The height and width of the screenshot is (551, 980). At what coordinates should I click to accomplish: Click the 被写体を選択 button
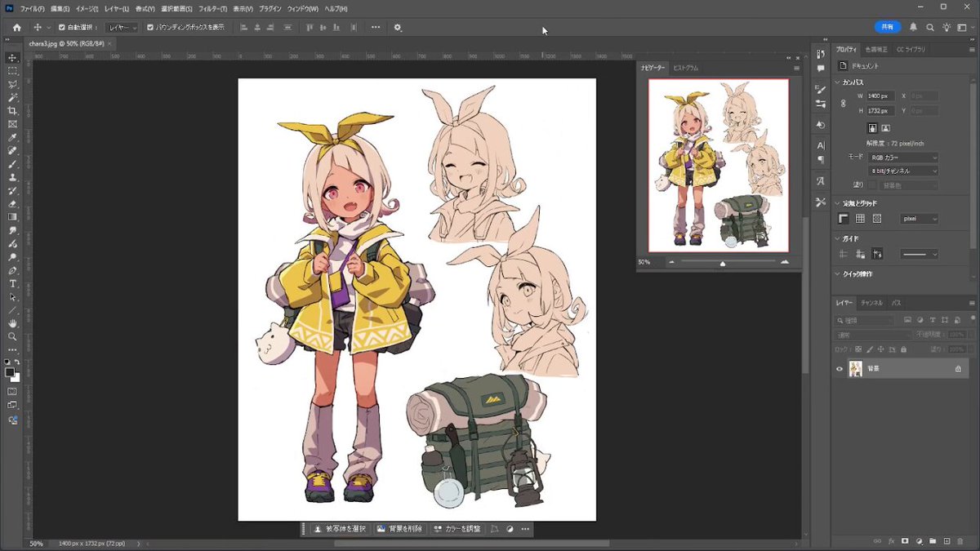point(341,529)
